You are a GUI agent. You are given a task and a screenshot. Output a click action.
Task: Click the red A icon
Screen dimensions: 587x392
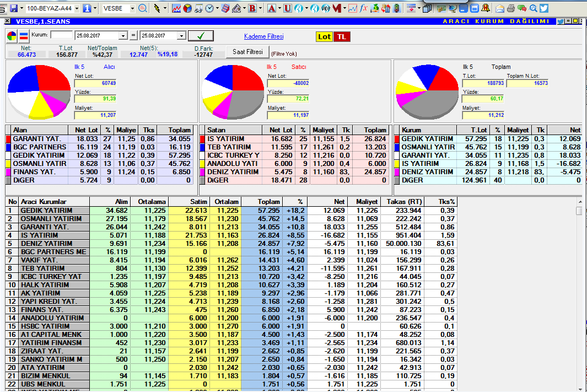click(x=272, y=8)
